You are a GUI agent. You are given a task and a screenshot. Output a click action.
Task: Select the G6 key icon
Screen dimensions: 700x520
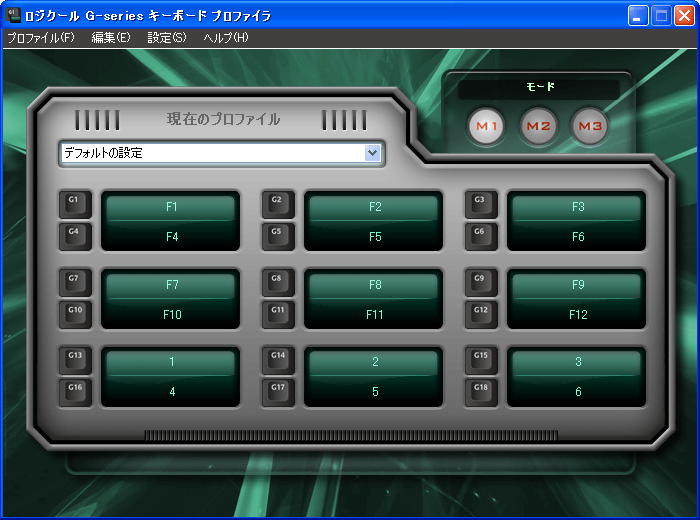481,236
